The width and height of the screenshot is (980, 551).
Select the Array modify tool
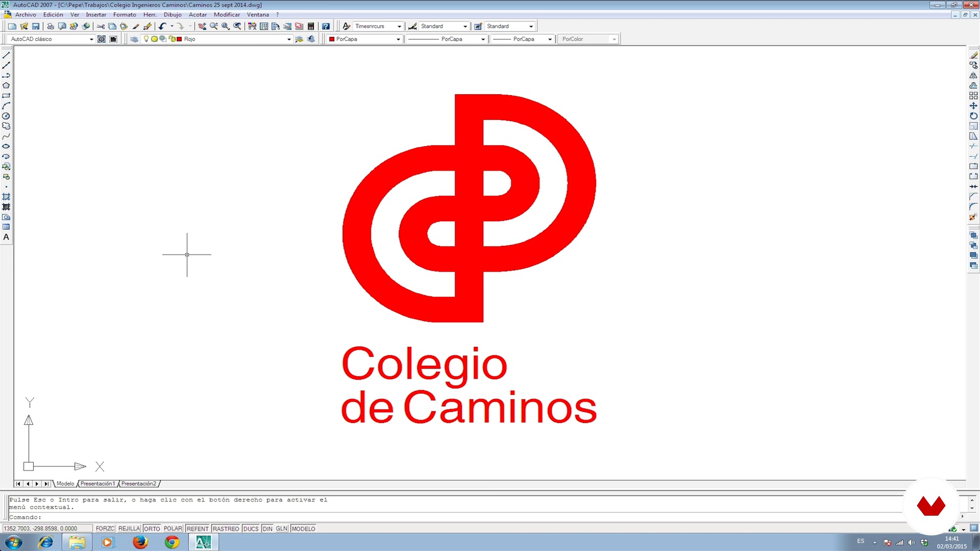(973, 95)
